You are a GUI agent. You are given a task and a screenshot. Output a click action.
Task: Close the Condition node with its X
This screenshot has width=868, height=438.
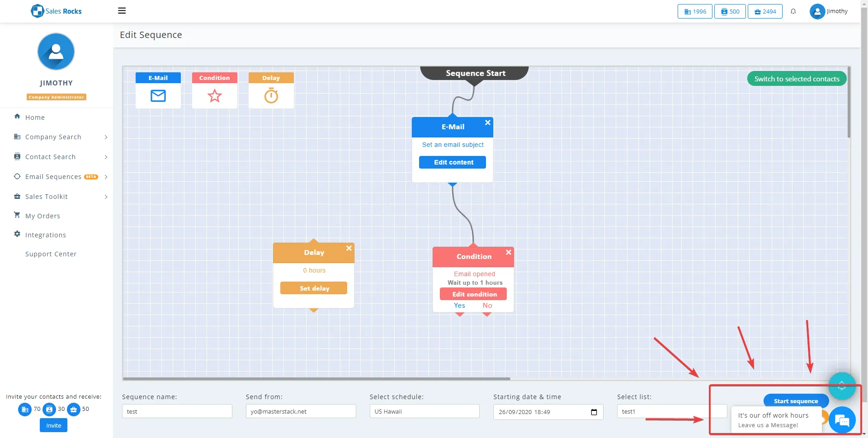coord(508,252)
